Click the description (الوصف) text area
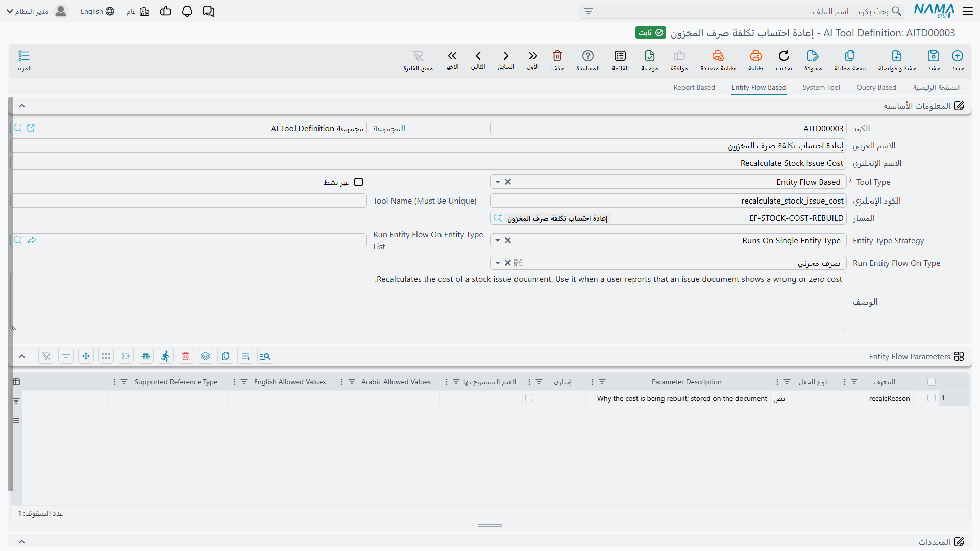The width and height of the screenshot is (980, 551). coord(428,302)
